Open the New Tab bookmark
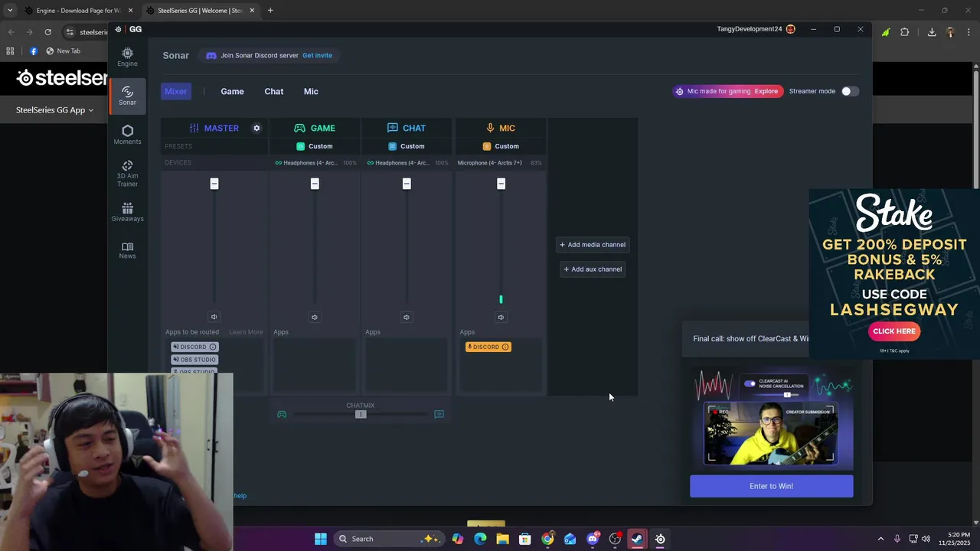Viewport: 980px width, 551px height. (x=63, y=51)
